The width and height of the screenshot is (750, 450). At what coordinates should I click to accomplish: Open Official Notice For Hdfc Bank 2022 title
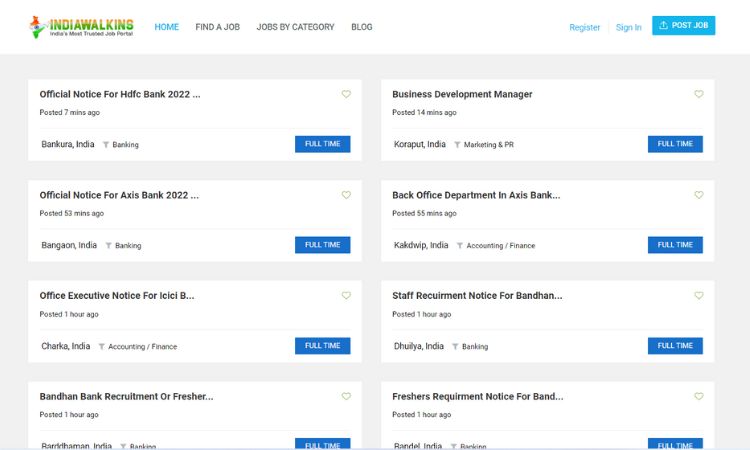coord(120,94)
